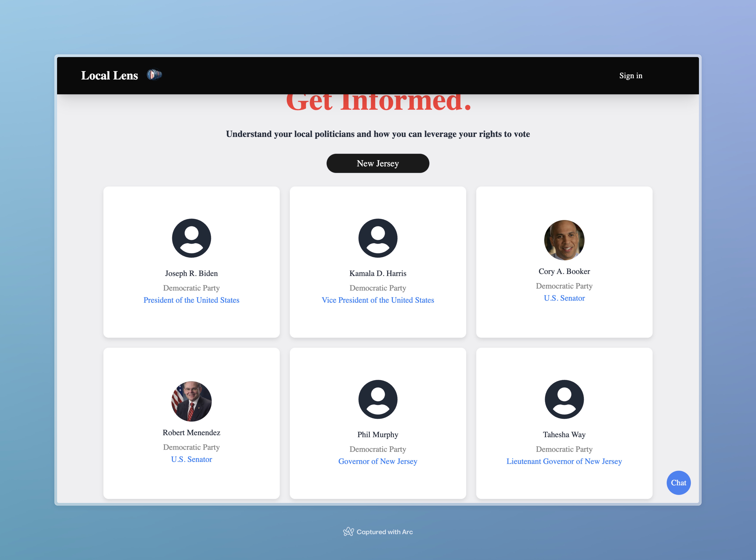Click Robert Menendez's U.S. Senator link

click(192, 459)
